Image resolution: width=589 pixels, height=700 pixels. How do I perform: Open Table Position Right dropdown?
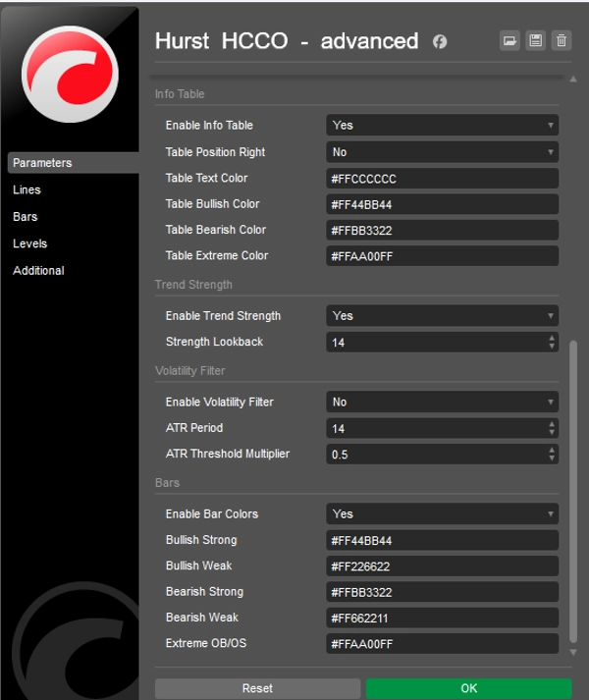coord(442,152)
